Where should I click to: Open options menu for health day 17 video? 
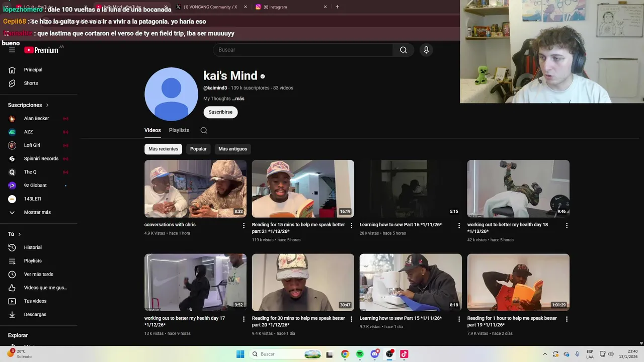coord(244,319)
